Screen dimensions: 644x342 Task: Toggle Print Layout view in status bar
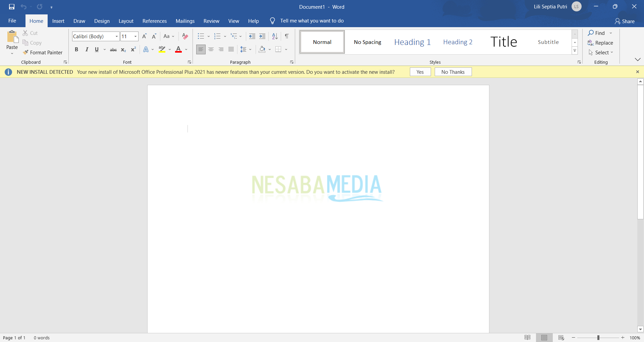[544, 338]
